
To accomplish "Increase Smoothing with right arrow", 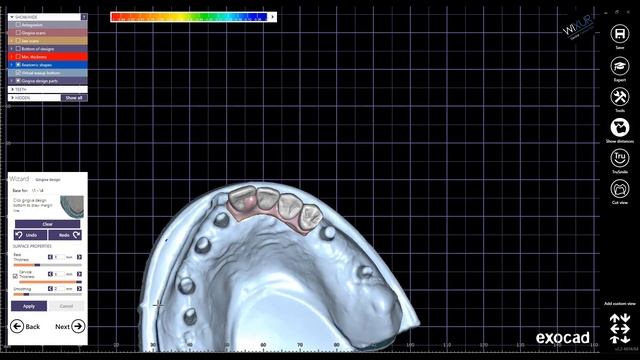I will click(x=79, y=289).
